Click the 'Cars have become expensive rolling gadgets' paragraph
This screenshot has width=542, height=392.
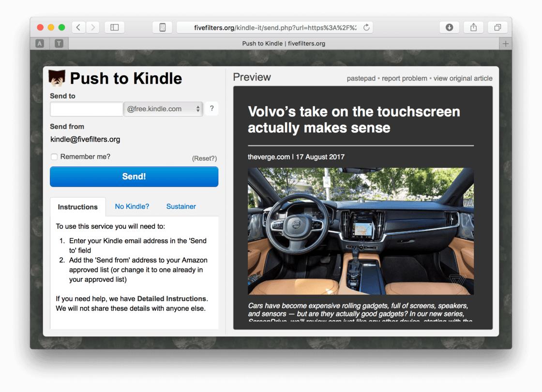pos(361,312)
